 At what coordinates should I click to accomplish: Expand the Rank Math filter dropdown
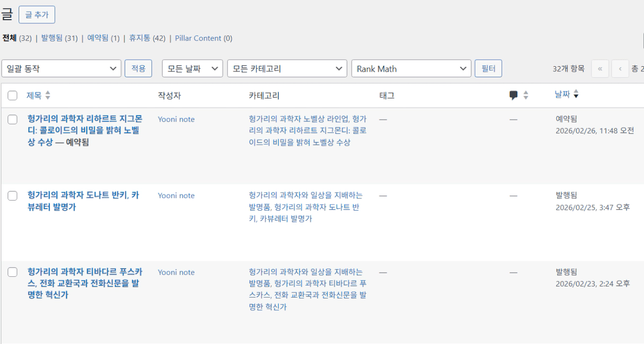[411, 69]
